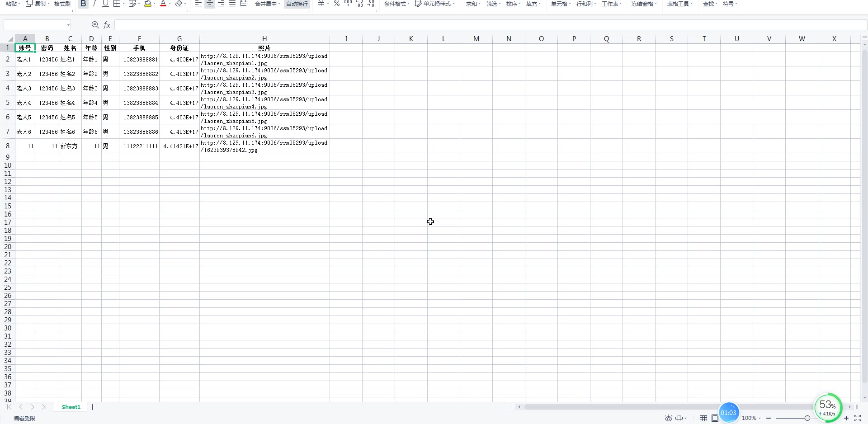
Task: Align text right
Action: click(221, 4)
